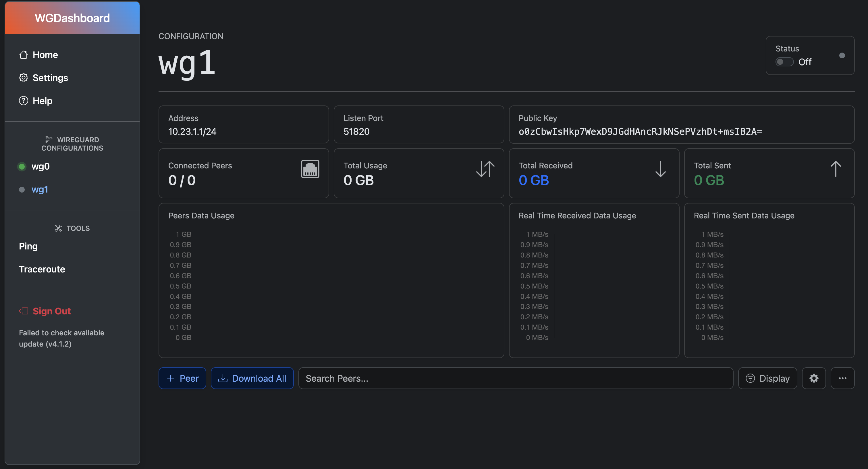Click the failed update check version text
This screenshot has width=868, height=469.
(x=62, y=338)
